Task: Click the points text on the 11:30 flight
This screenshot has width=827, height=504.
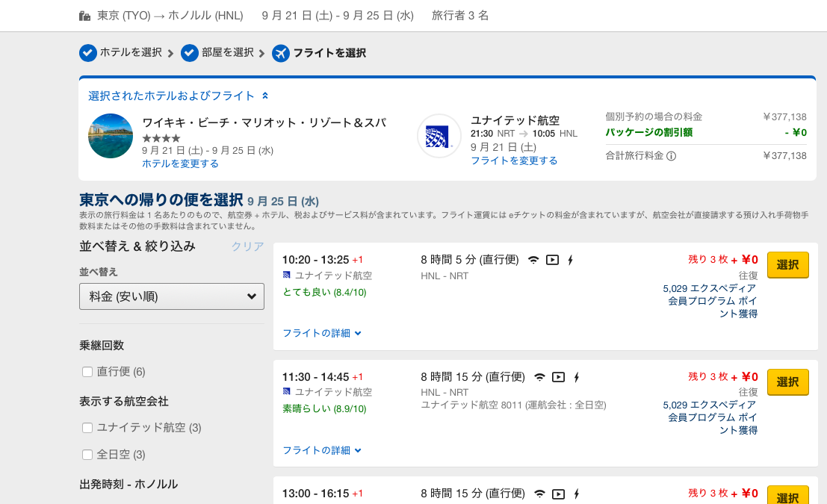Action: (x=710, y=417)
